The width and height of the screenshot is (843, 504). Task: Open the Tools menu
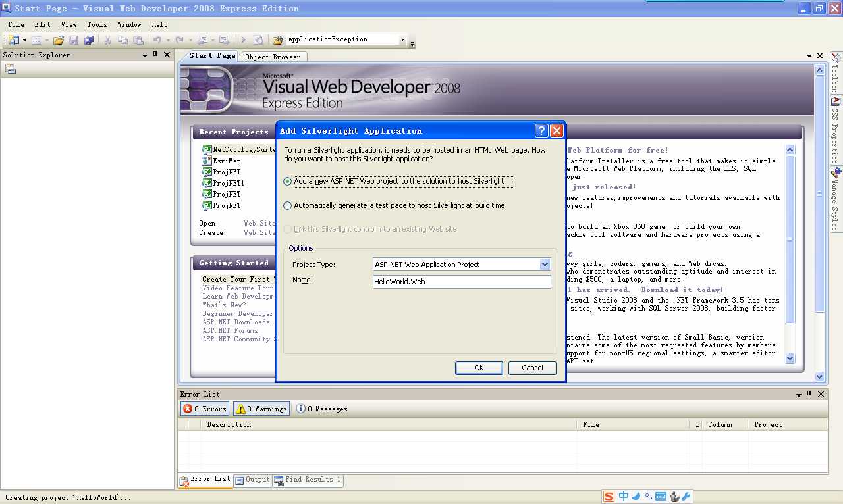click(97, 24)
